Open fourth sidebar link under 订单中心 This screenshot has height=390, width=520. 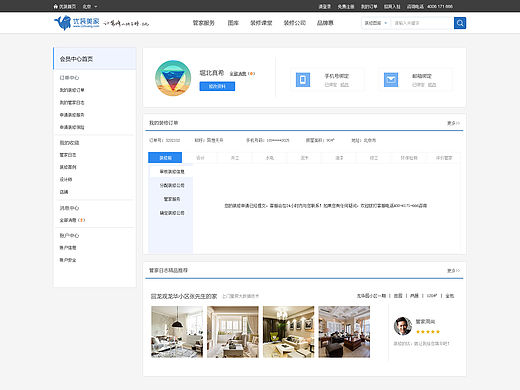click(x=72, y=127)
